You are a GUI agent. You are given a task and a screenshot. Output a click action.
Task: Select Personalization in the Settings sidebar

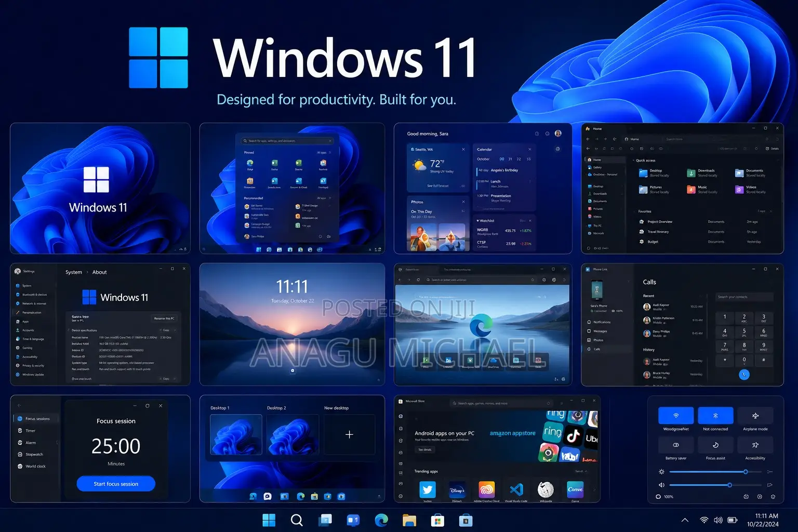pyautogui.click(x=29, y=313)
